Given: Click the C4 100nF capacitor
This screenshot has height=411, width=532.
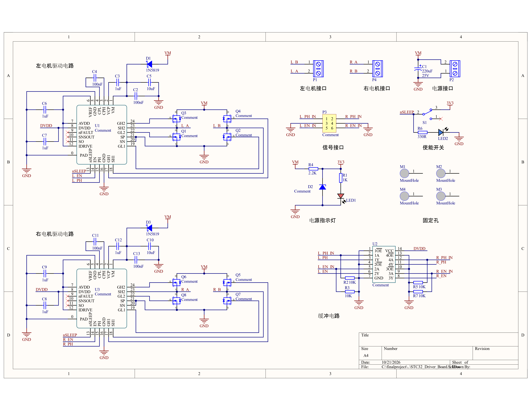Looking at the screenshot, I should pyautogui.click(x=95, y=78).
